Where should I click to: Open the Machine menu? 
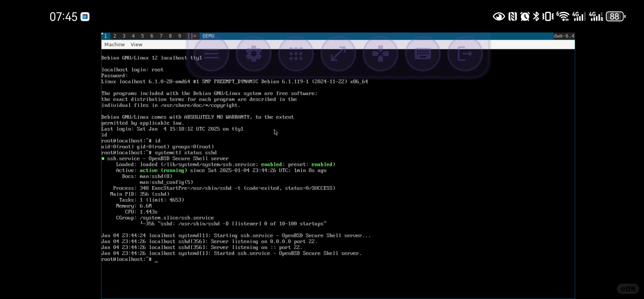point(114,45)
